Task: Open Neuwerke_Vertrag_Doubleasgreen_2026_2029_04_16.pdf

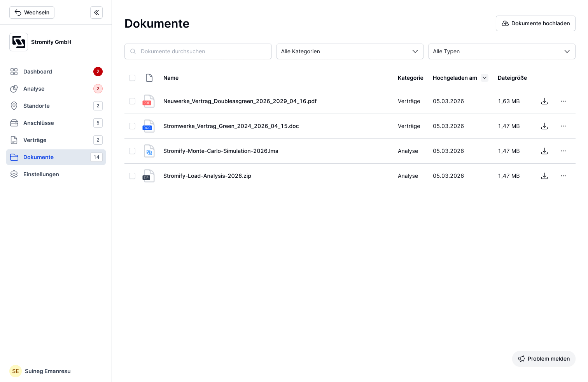Action: 240,101
